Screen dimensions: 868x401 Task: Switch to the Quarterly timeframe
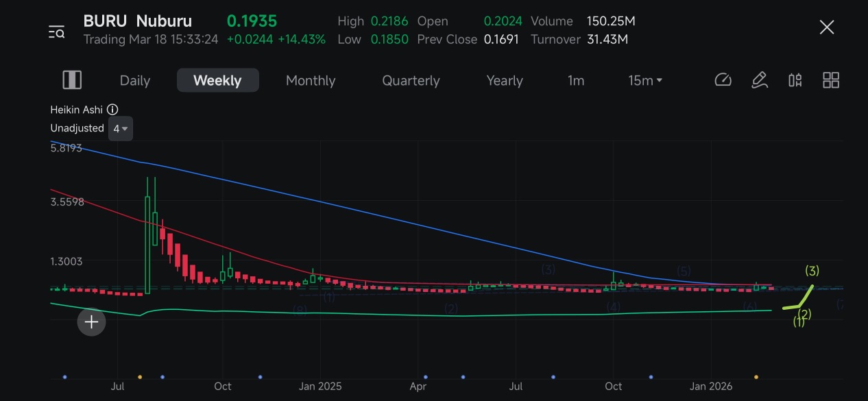pos(411,80)
